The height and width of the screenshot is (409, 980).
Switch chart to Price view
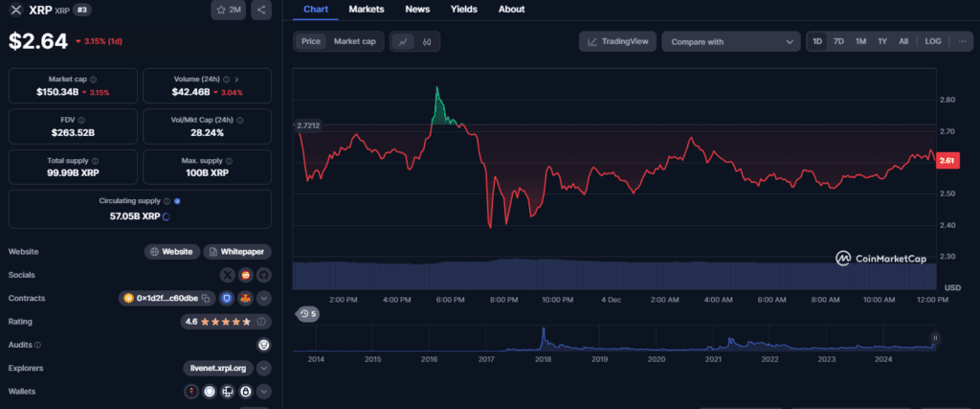click(x=311, y=41)
